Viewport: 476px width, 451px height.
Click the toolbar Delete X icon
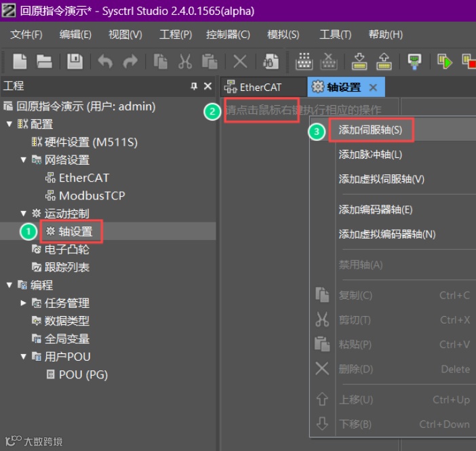click(x=240, y=62)
